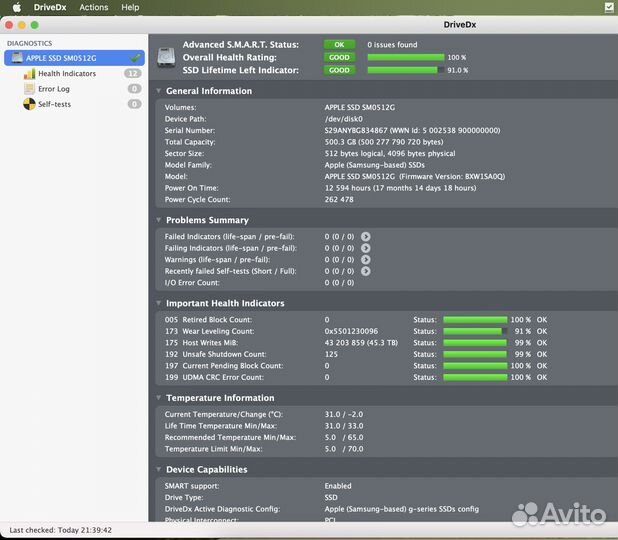
Task: Click the Host Writes MiB status bar
Action: click(x=475, y=343)
